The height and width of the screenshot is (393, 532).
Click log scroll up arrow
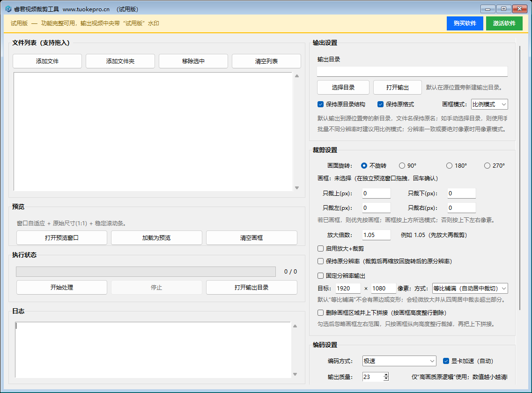pyautogui.click(x=295, y=326)
